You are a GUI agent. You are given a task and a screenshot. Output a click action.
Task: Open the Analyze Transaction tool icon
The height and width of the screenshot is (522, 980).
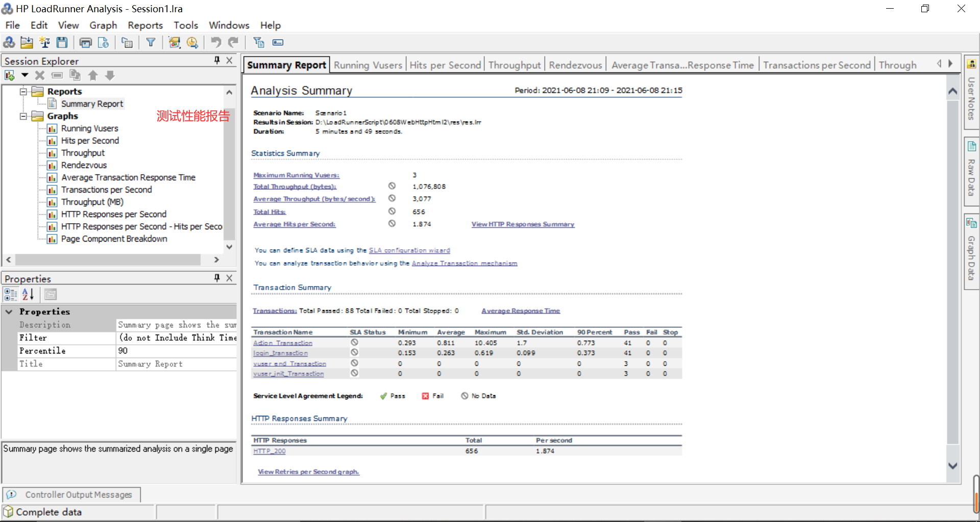[x=175, y=42]
